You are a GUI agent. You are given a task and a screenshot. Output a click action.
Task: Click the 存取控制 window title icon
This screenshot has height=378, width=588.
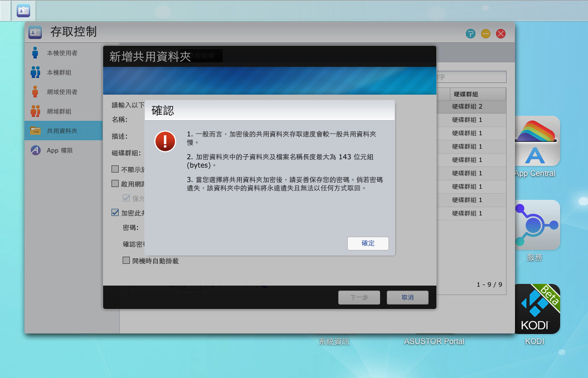[x=35, y=32]
